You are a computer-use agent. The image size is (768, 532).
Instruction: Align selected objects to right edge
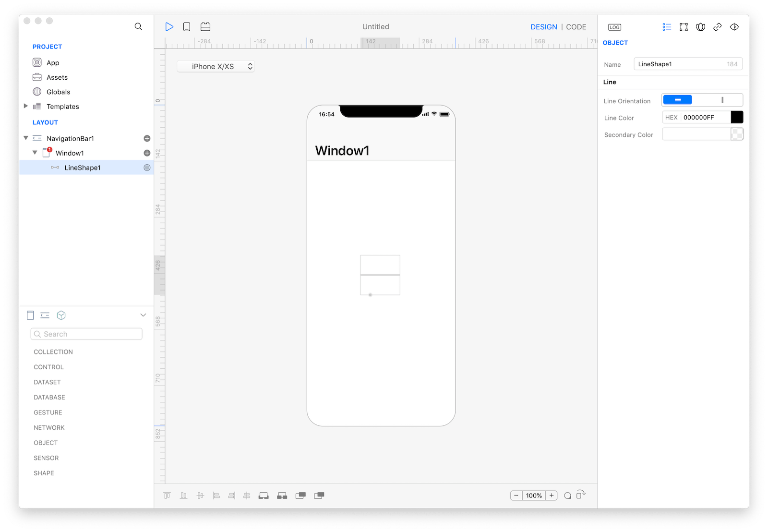[x=232, y=496]
